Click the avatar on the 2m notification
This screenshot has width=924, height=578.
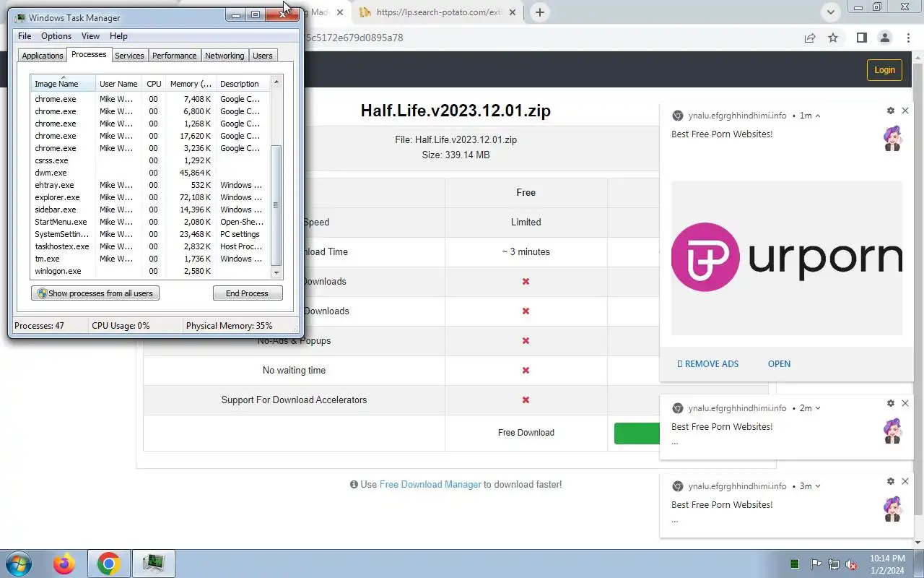click(x=893, y=431)
